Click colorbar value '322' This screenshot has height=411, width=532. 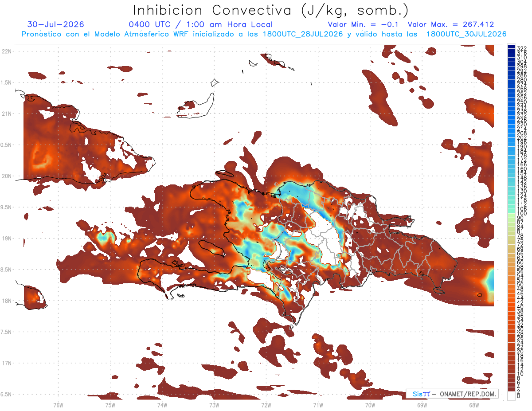pyautogui.click(x=522, y=48)
